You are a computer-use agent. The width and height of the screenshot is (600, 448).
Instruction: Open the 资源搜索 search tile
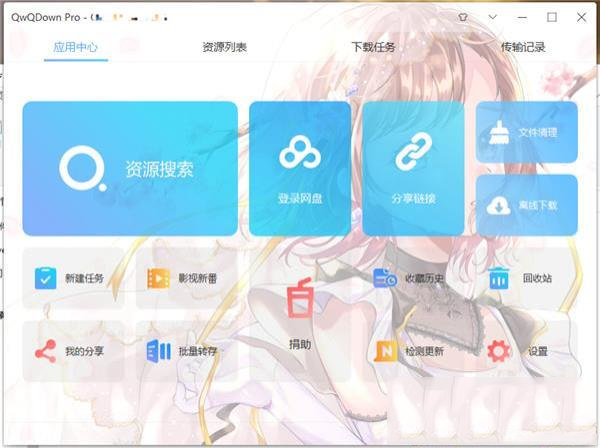pyautogui.click(x=130, y=169)
